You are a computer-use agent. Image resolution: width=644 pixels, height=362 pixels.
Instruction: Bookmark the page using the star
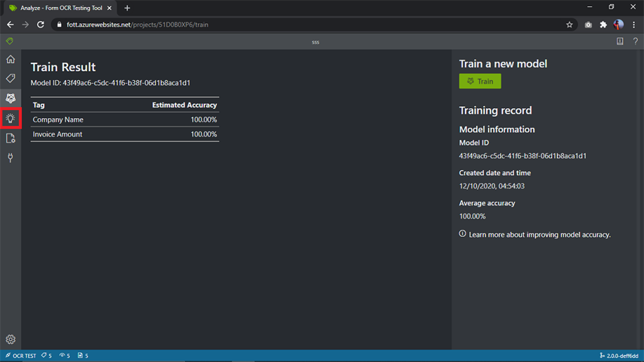[569, 25]
